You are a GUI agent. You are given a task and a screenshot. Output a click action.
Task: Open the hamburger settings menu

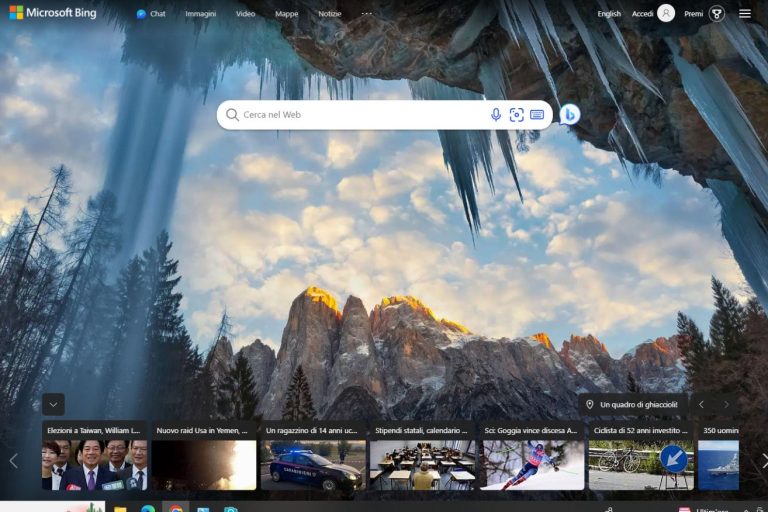click(x=745, y=14)
